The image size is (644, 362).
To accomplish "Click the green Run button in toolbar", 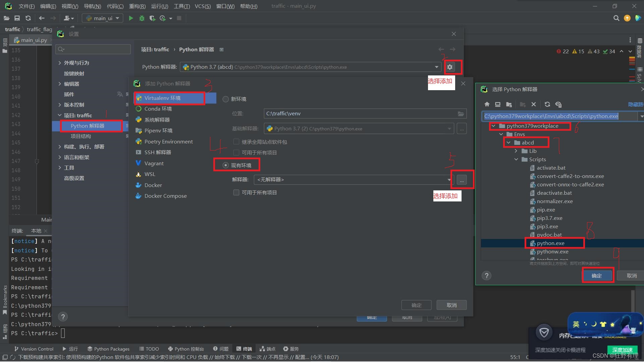I will click(x=131, y=18).
